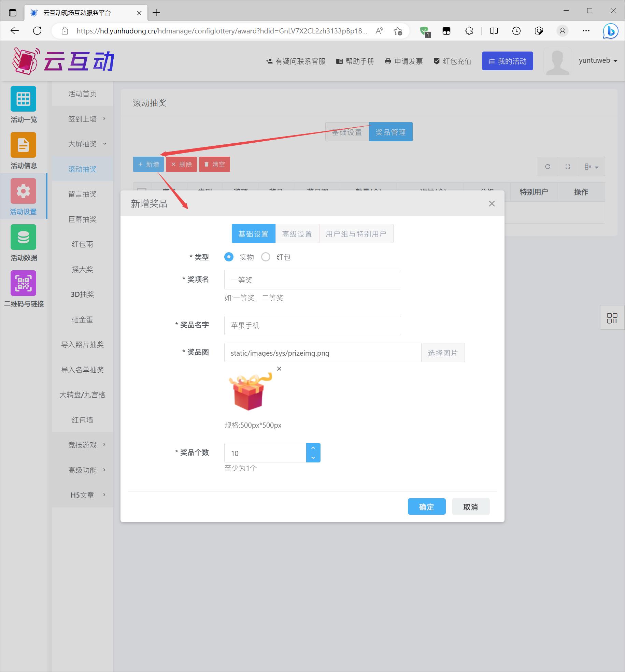Open the yuntuweb account dropdown
Image resolution: width=625 pixels, height=672 pixels.
point(598,61)
